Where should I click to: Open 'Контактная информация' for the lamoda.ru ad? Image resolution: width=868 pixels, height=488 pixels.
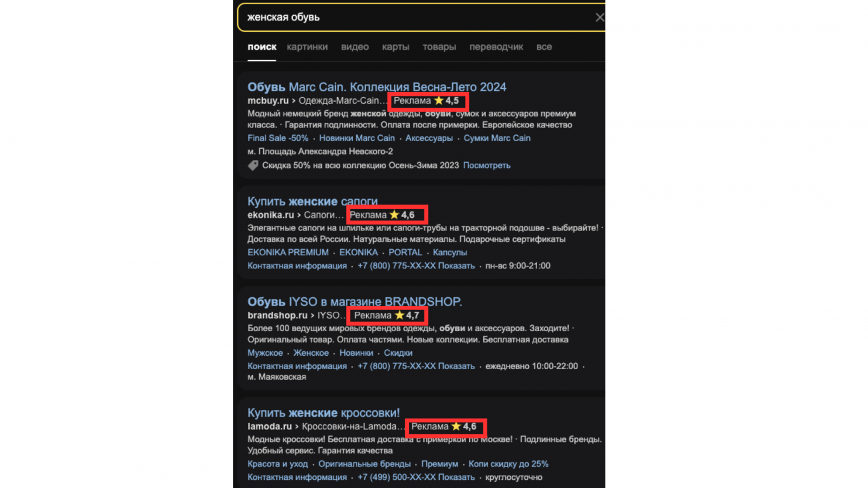pos(297,477)
